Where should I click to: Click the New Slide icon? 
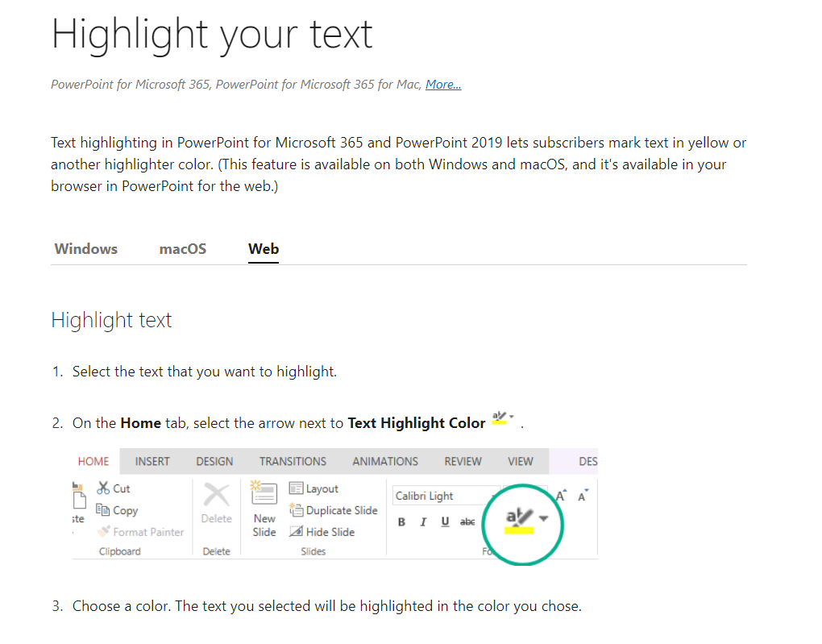[264, 493]
